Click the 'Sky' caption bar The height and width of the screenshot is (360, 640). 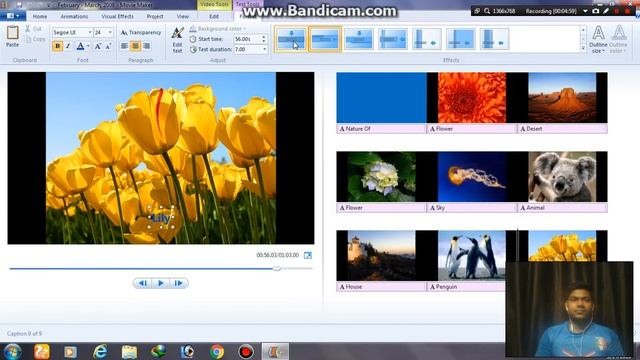(471, 208)
